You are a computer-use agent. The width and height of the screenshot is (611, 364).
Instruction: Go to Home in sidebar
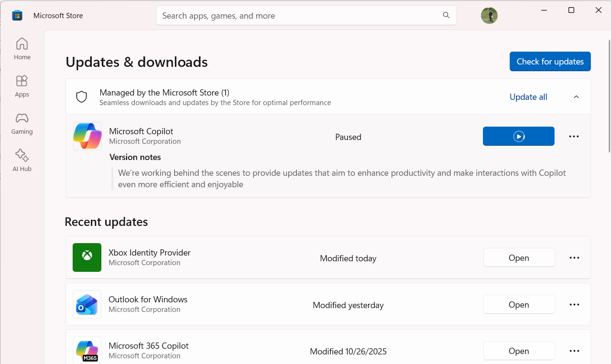click(x=22, y=49)
